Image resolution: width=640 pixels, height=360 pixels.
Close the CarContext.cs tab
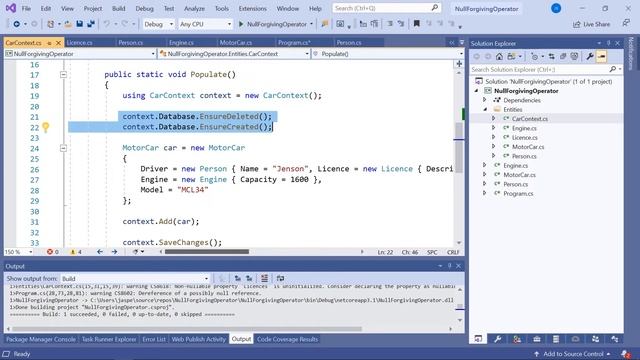(58, 42)
